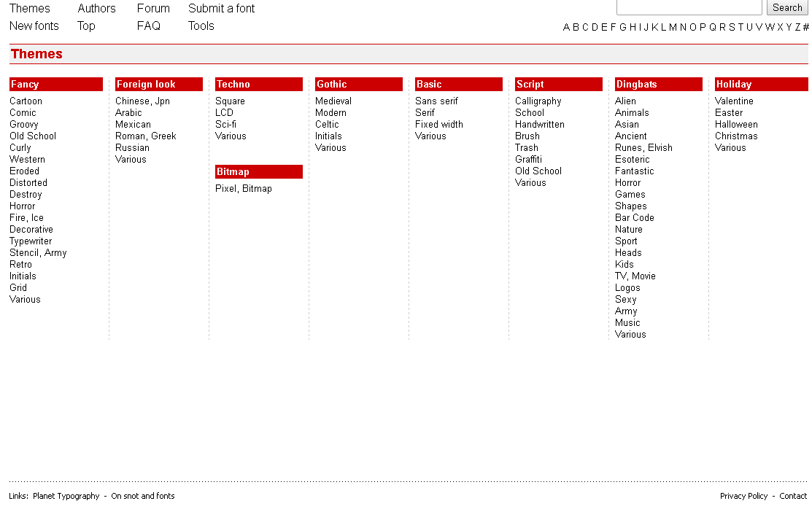Open the Authors menu link
Viewport: 812px width, 509px height.
pyautogui.click(x=96, y=8)
